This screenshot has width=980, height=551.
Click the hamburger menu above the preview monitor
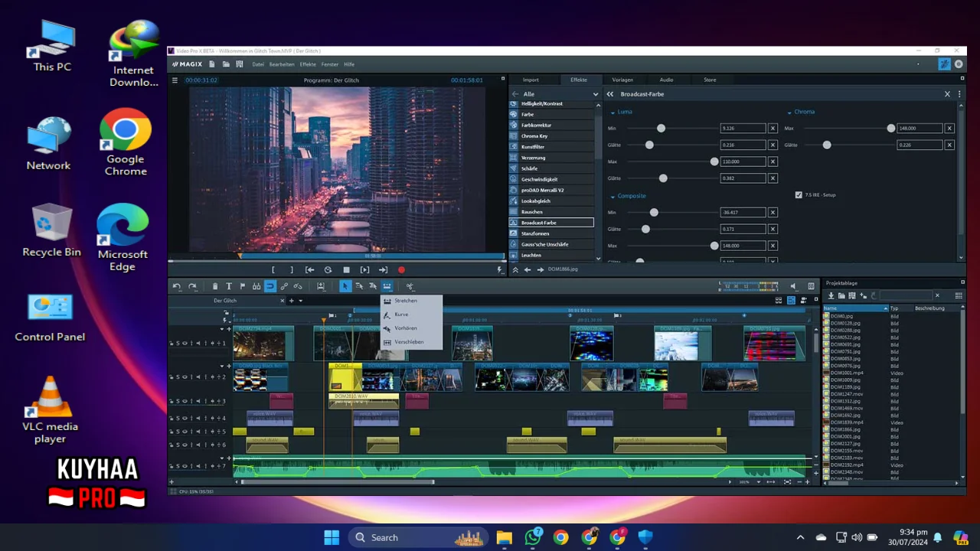coord(175,80)
